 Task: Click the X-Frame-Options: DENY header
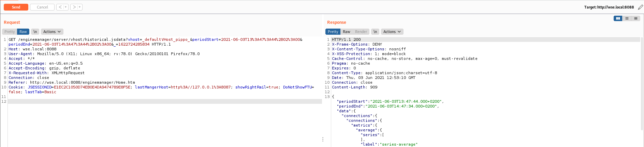tap(357, 44)
